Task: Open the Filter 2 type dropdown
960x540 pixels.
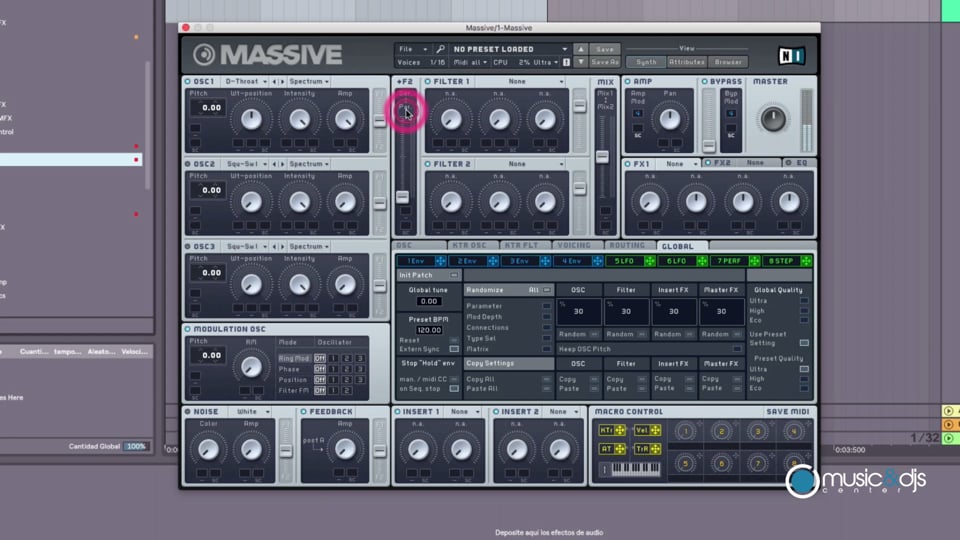Action: tap(519, 164)
